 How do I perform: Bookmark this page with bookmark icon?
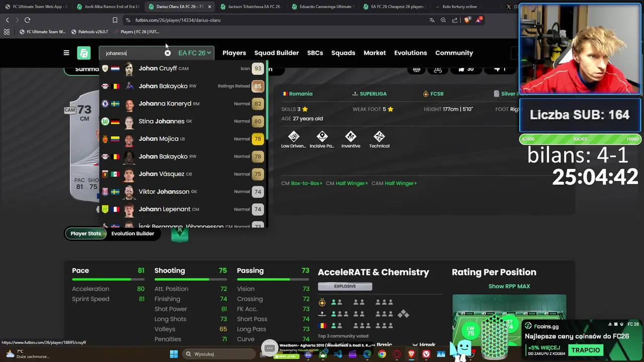[x=115, y=20]
